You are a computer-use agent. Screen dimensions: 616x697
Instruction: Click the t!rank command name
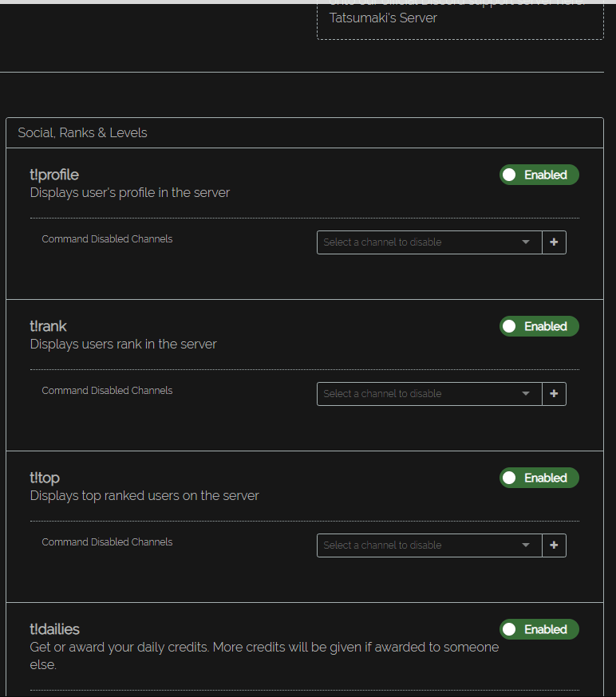(49, 326)
